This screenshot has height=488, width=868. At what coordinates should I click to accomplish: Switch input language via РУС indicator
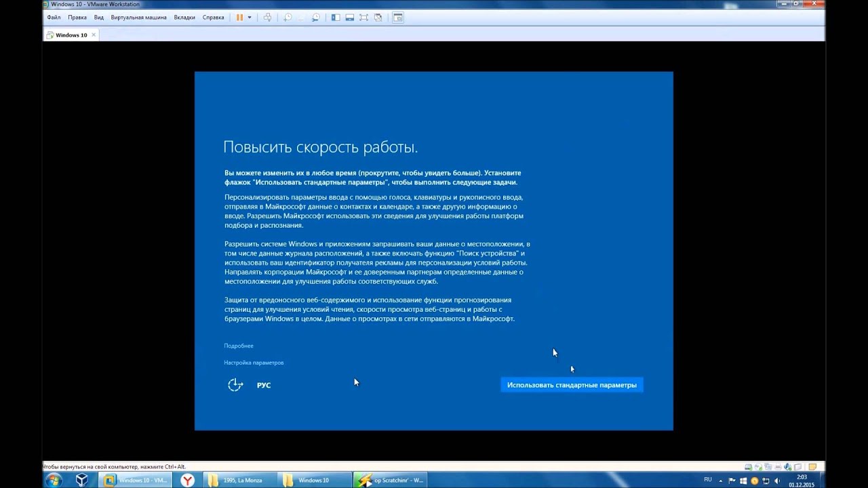click(264, 385)
